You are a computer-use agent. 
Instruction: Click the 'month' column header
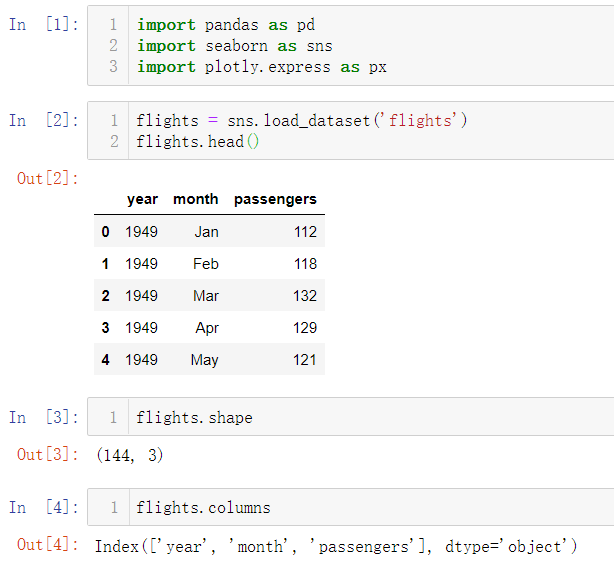coord(195,199)
